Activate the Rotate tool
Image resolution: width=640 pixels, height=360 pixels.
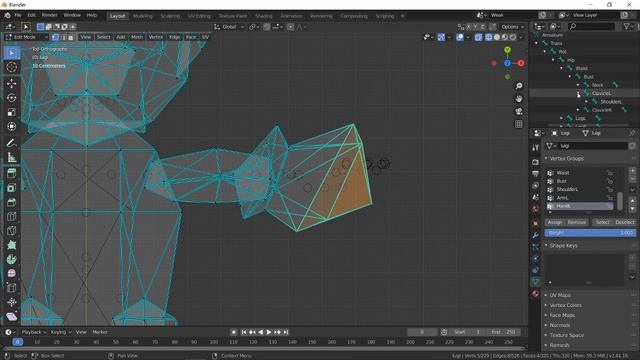[11, 98]
